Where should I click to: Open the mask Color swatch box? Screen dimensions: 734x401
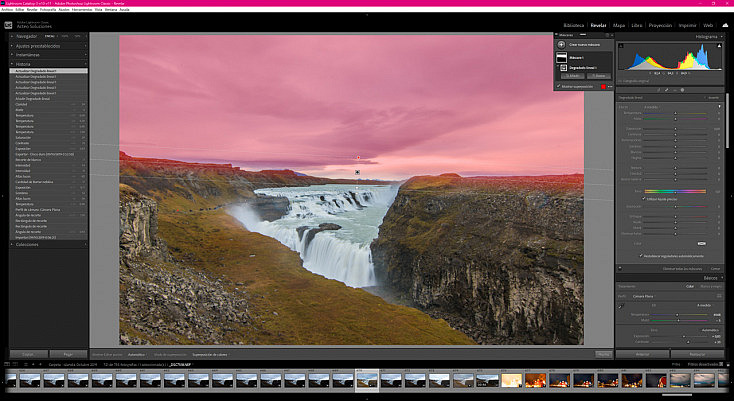(702, 243)
